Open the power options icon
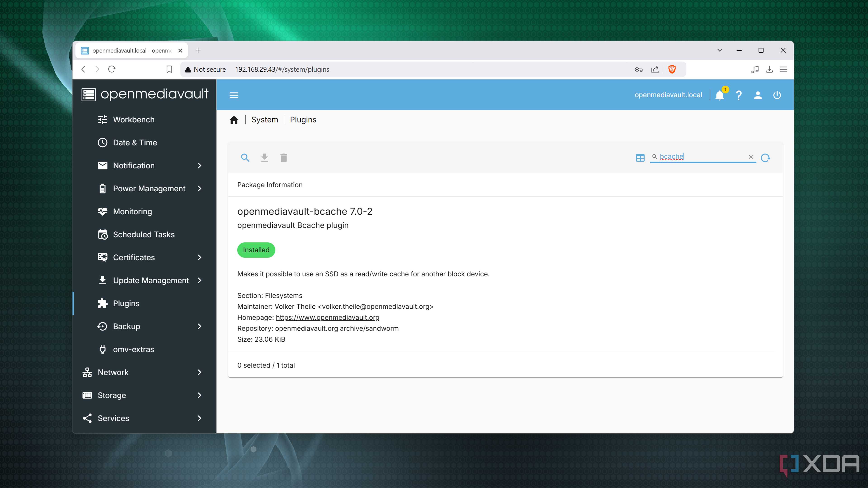Viewport: 868px width, 488px height. (x=777, y=95)
